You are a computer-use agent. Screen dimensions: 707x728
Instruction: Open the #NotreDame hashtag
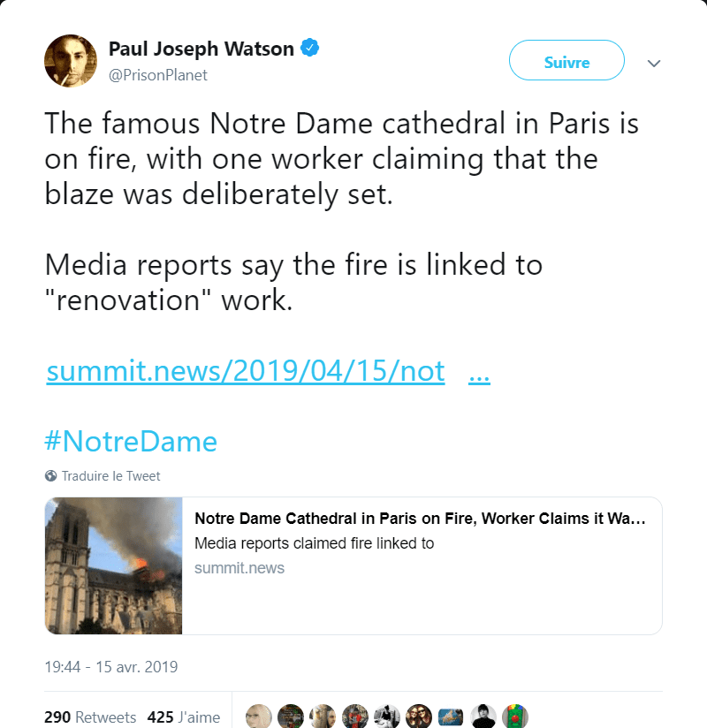coord(131,441)
